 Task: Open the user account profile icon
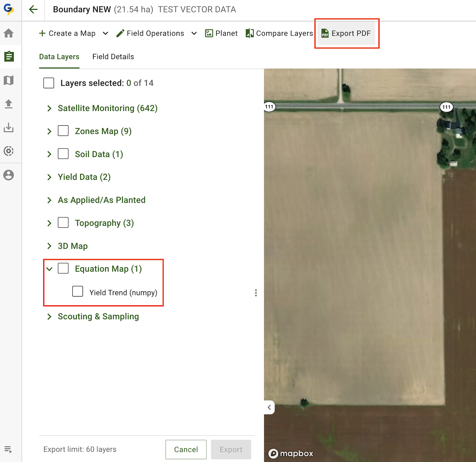point(9,175)
